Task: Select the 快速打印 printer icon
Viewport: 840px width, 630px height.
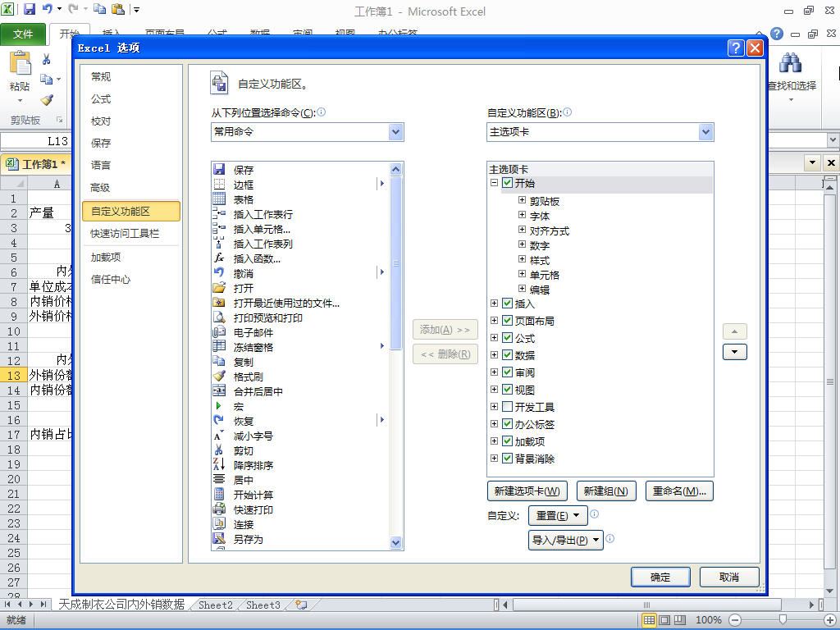Action: tap(219, 509)
